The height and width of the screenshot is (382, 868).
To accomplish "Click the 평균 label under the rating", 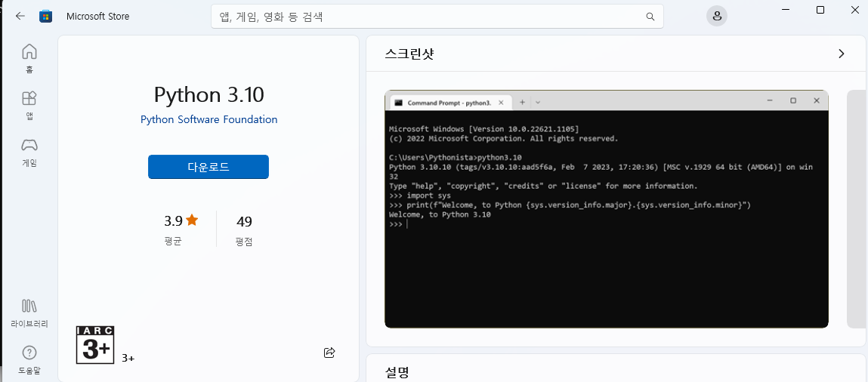I will [x=173, y=242].
